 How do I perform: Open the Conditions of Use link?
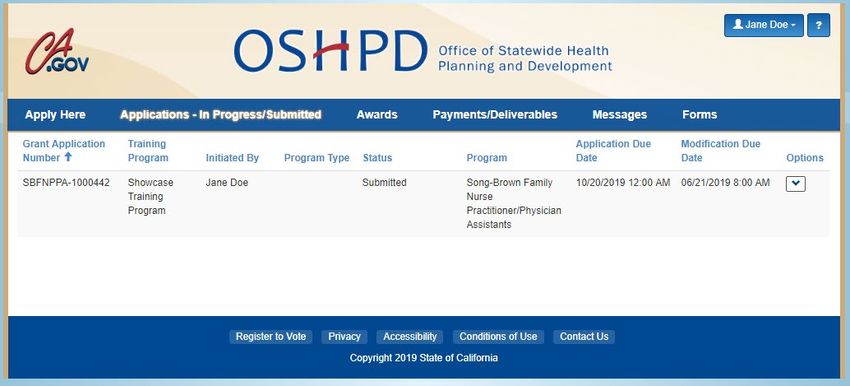tap(498, 337)
